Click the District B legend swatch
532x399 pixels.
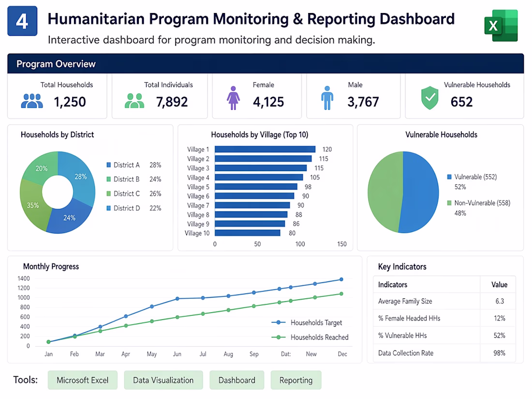tap(108, 179)
